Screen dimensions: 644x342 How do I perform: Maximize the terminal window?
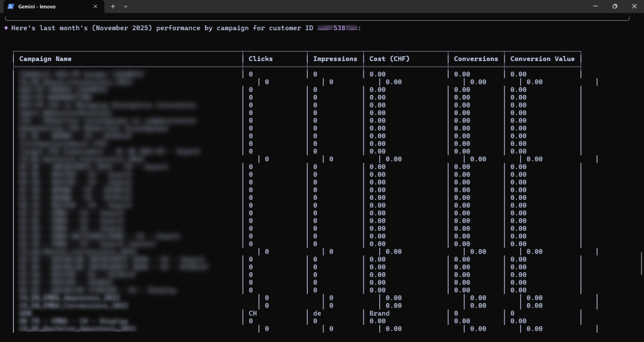pyautogui.click(x=614, y=6)
